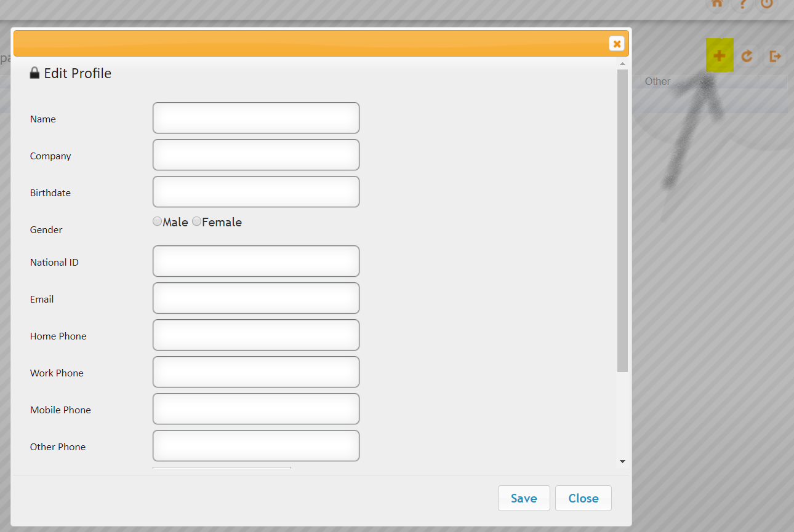Click the dialog vertical scrollbar thumb
794x532 pixels.
pyautogui.click(x=622, y=221)
